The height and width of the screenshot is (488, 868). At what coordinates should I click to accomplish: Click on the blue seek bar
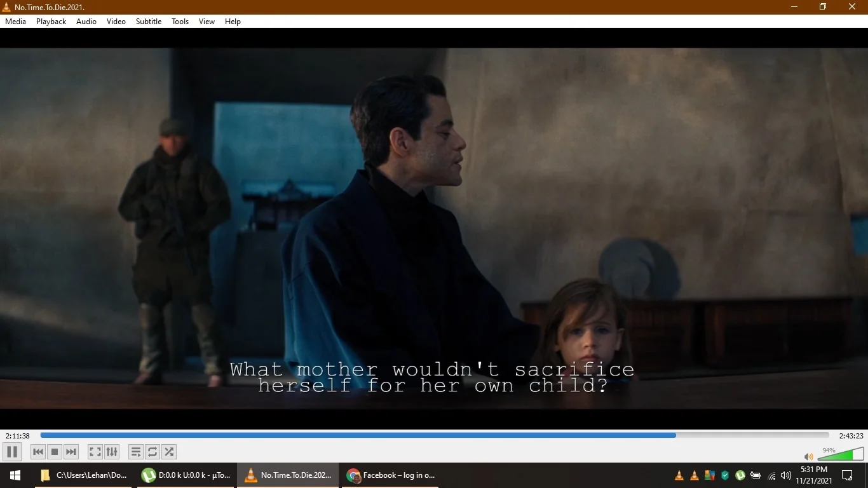435,435
